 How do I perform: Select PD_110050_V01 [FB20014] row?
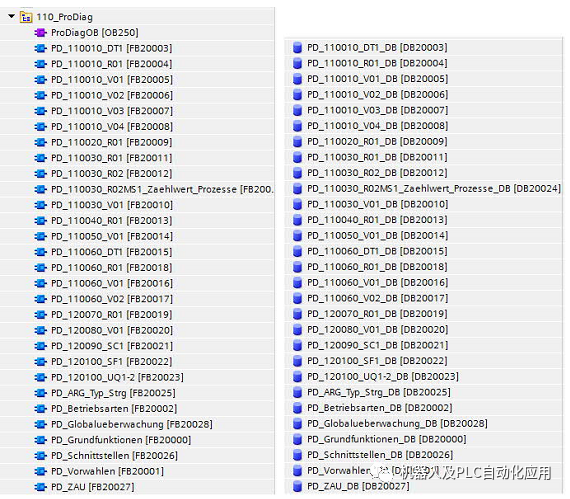coord(112,236)
